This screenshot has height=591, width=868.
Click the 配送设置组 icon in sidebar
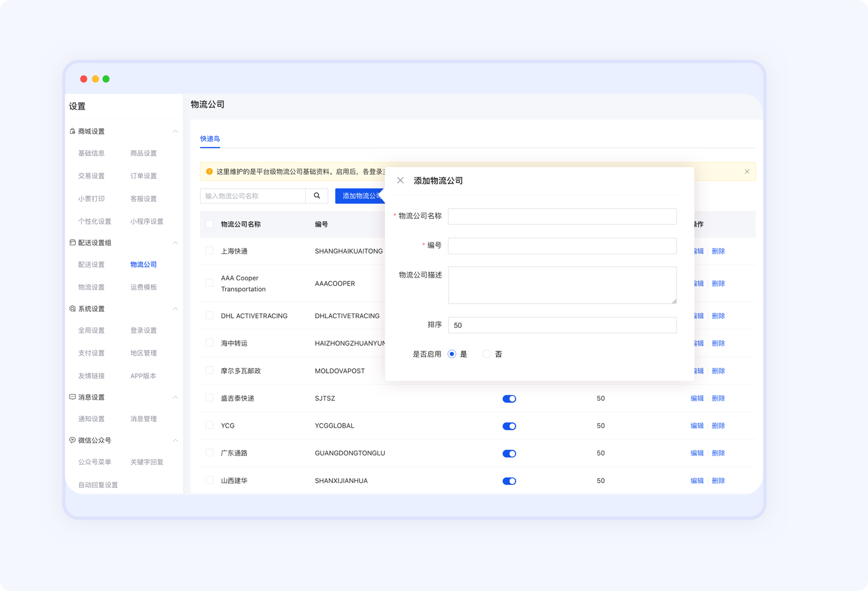pyautogui.click(x=73, y=243)
